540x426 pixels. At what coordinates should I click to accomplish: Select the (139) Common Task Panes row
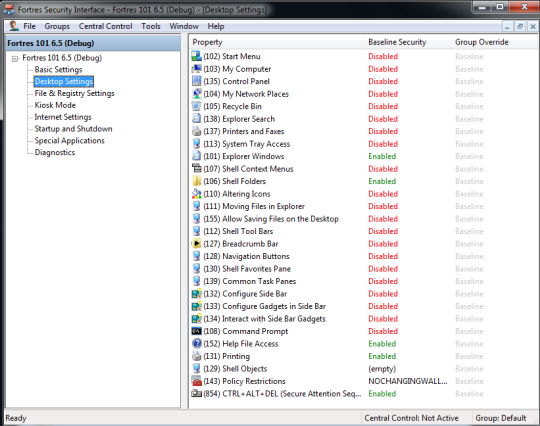364,281
